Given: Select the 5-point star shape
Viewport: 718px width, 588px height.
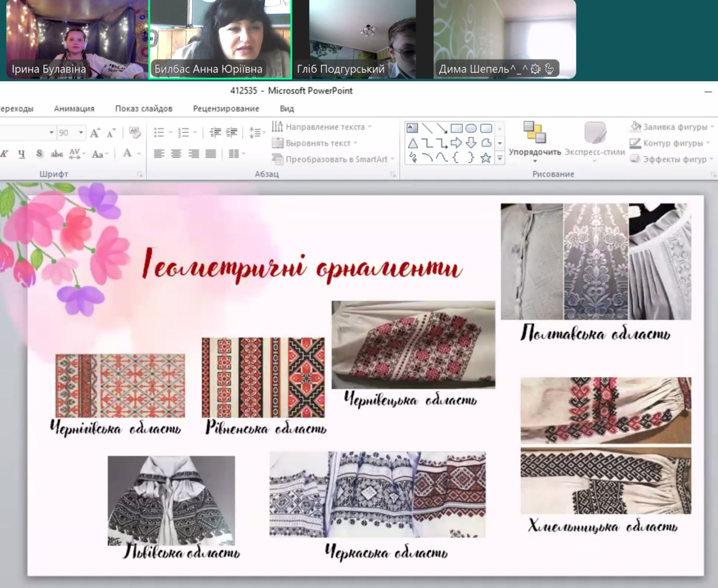Looking at the screenshot, I should tap(486, 158).
